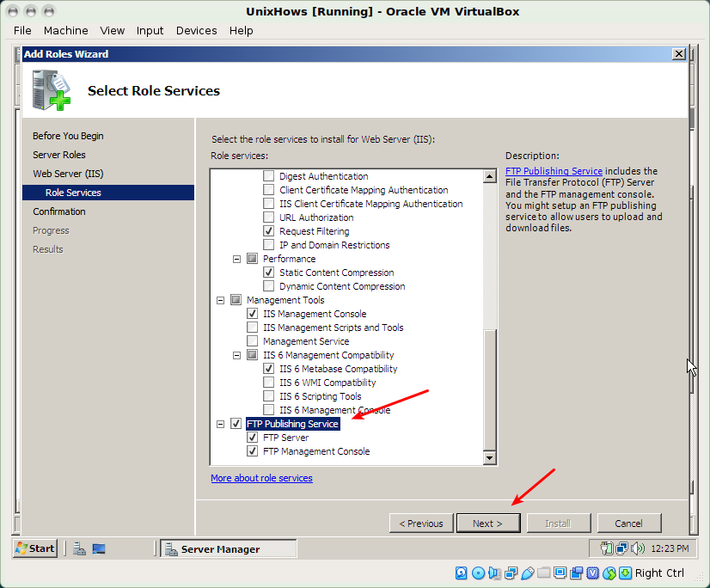This screenshot has height=588, width=710.
Task: Click the guest tray power plug icon
Action: (607, 548)
